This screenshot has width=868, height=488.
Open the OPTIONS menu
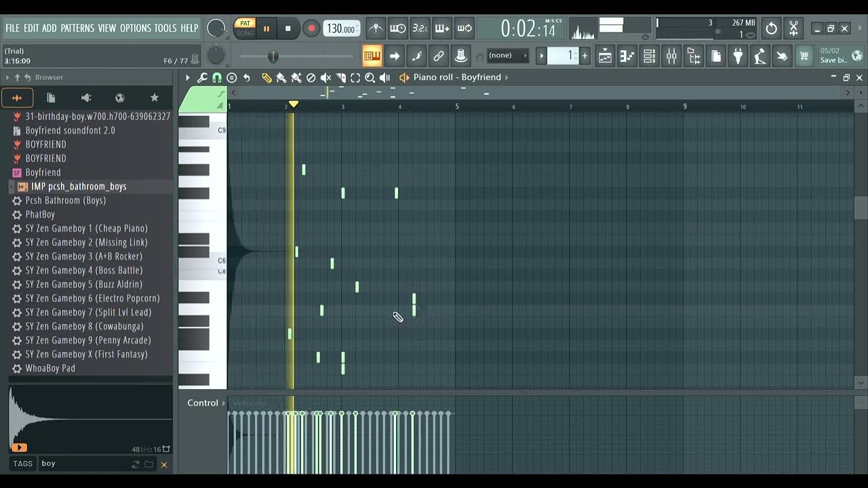[136, 28]
